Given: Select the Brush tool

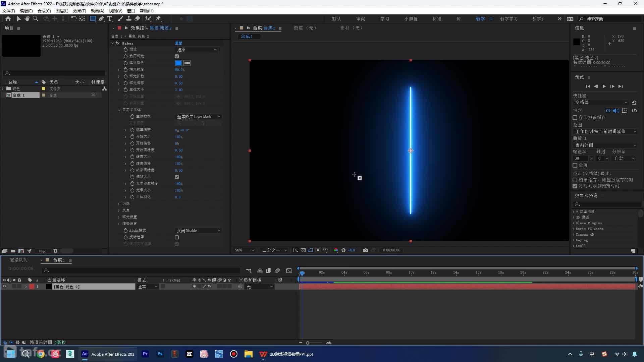Looking at the screenshot, I should point(120,19).
